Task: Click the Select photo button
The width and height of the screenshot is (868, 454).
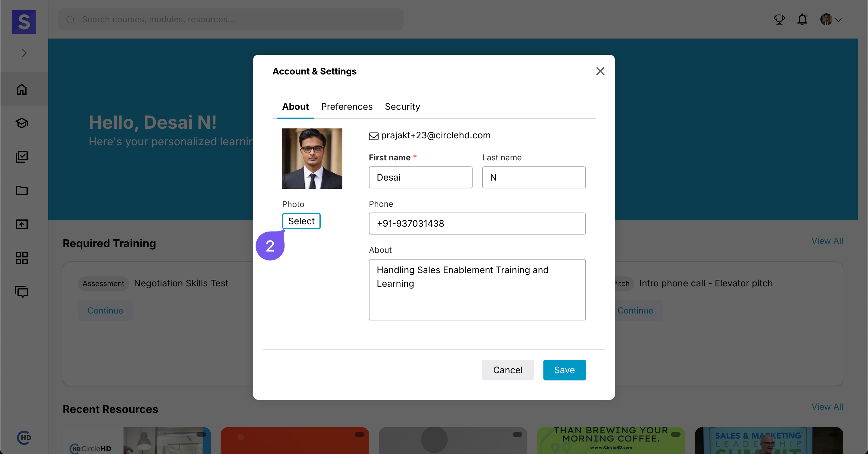Action: [301, 221]
